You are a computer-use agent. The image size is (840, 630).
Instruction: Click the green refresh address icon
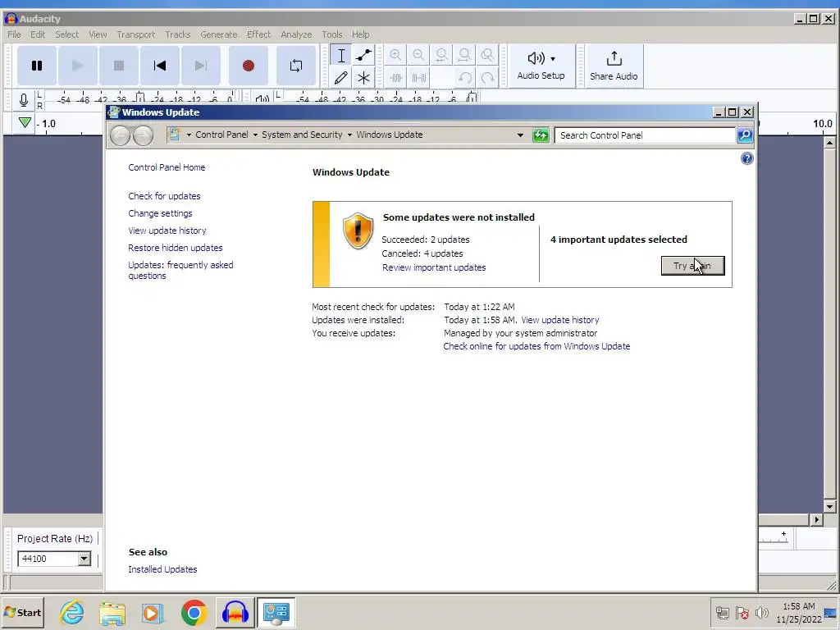(x=541, y=135)
